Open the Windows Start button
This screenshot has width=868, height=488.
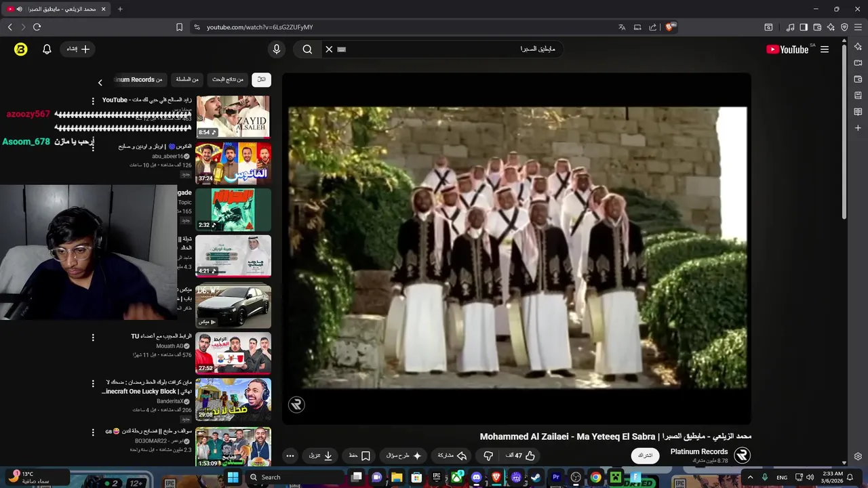tap(233, 477)
